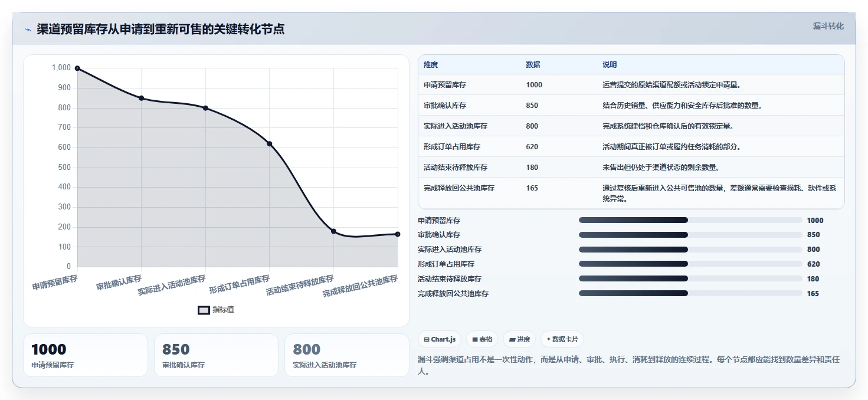Click the table value 620

tap(532, 147)
